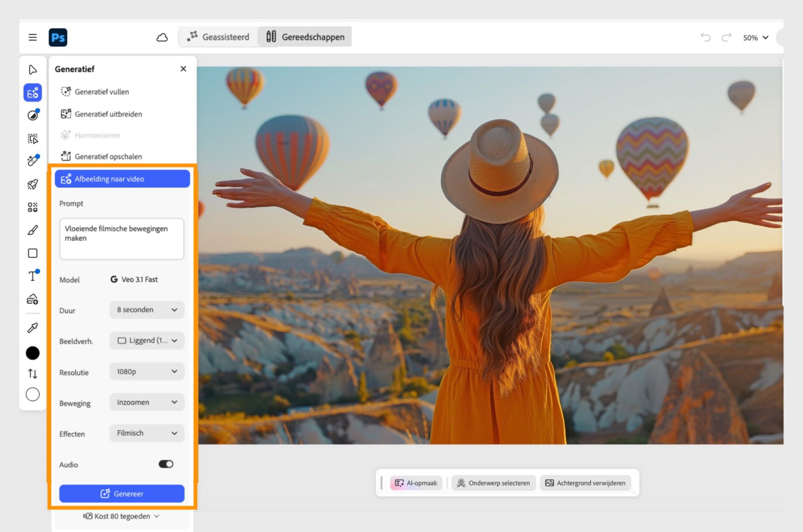Click into the Prompt text field
The image size is (803, 532).
pos(122,239)
